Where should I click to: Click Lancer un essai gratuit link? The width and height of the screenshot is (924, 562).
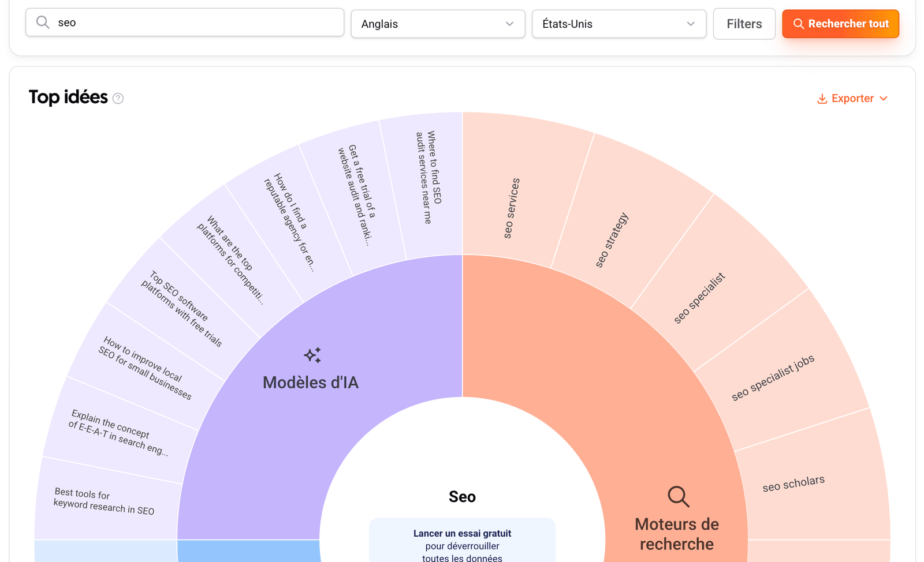pyautogui.click(x=462, y=533)
